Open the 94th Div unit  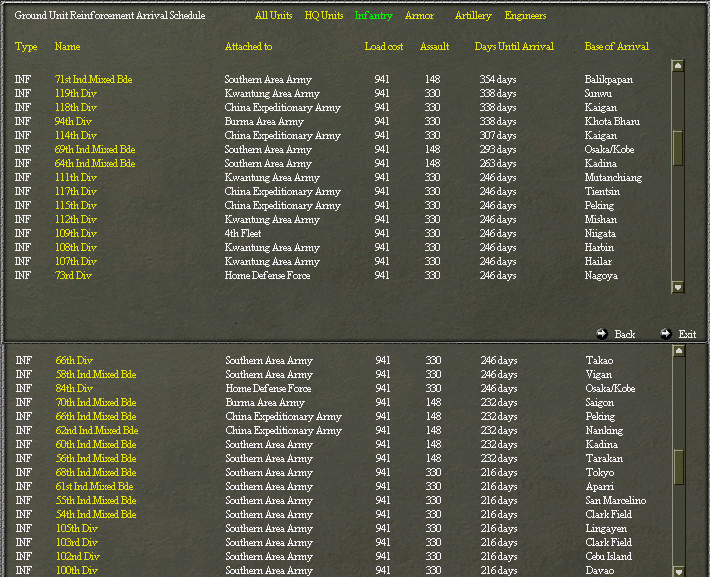pyautogui.click(x=73, y=121)
